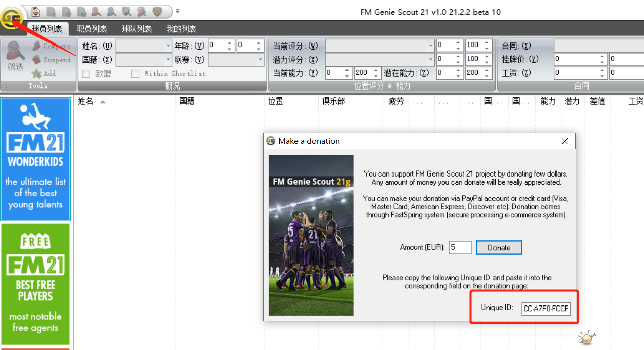Click the minimum 年龄 age field

(x=221, y=46)
